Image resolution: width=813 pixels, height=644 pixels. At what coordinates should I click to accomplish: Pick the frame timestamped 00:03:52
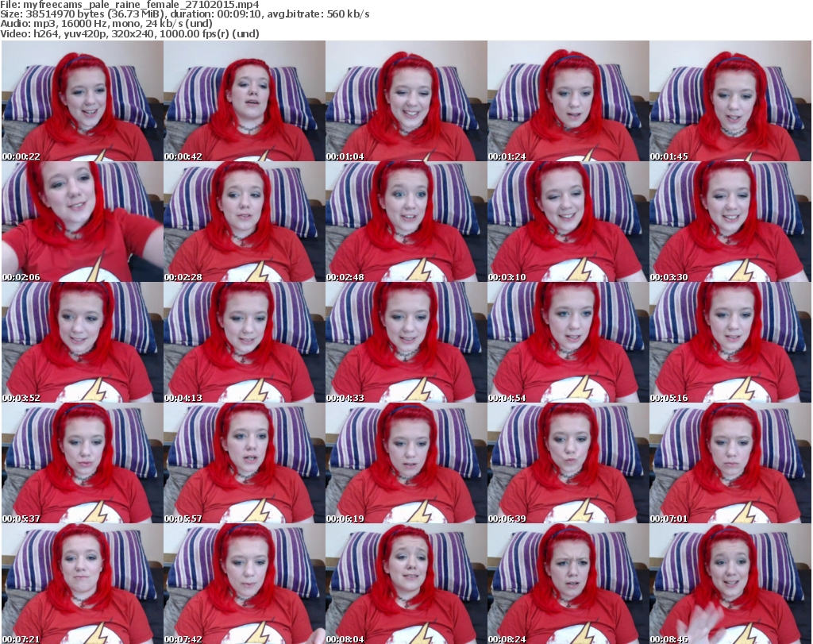tap(83, 343)
